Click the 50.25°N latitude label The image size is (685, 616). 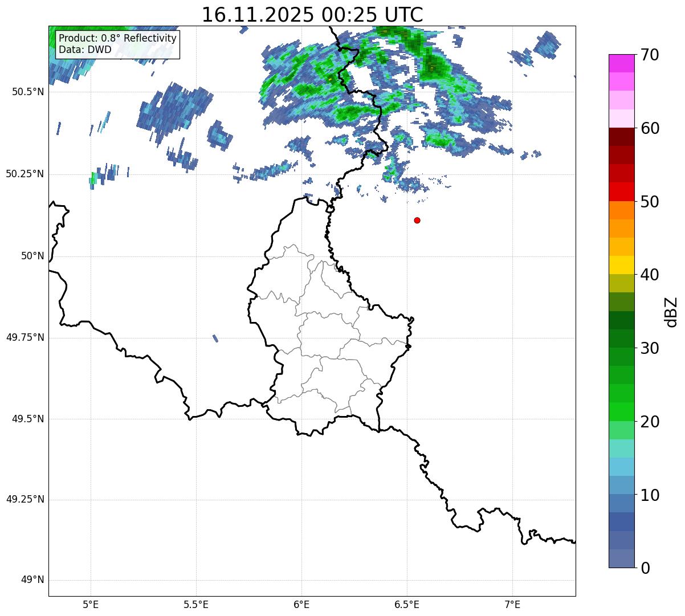(25, 174)
